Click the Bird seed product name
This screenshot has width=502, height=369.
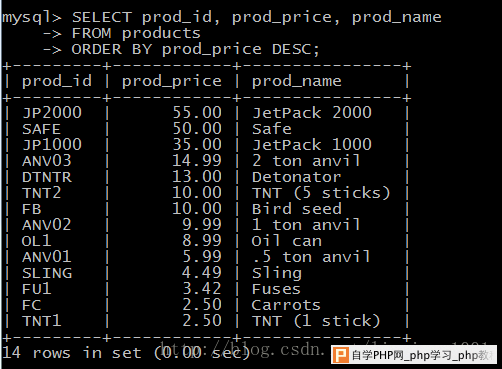point(297,209)
